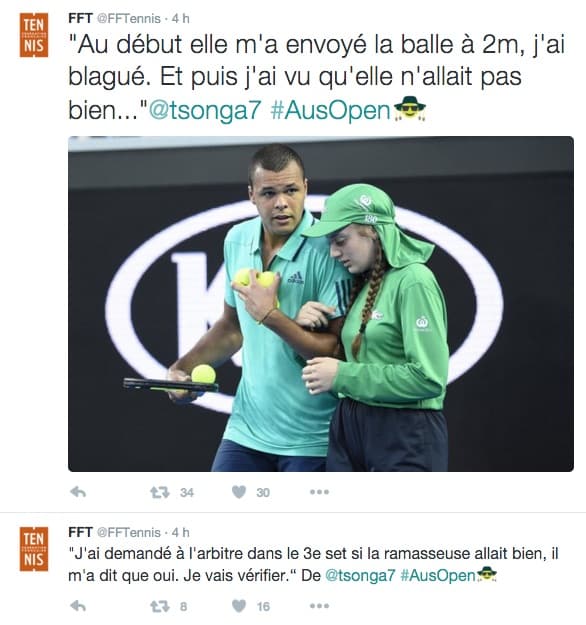
Task: Reply to the first FFT tweet
Action: pos(78,492)
